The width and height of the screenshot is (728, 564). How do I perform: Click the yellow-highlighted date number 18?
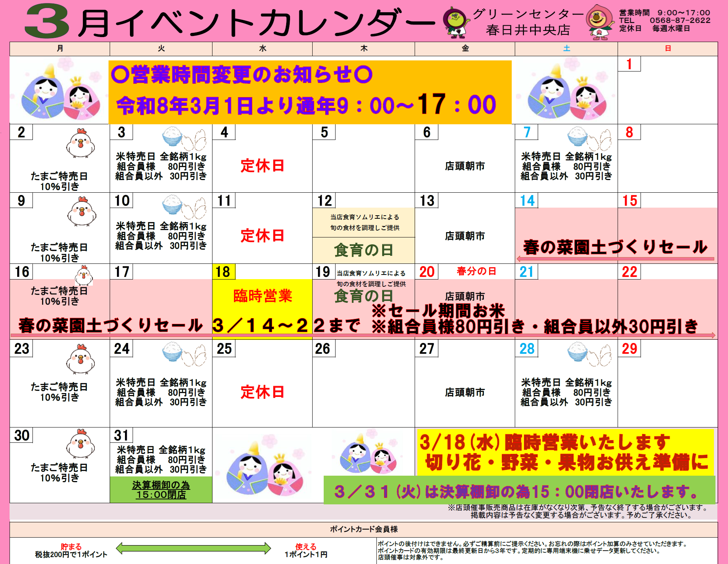pyautogui.click(x=223, y=272)
